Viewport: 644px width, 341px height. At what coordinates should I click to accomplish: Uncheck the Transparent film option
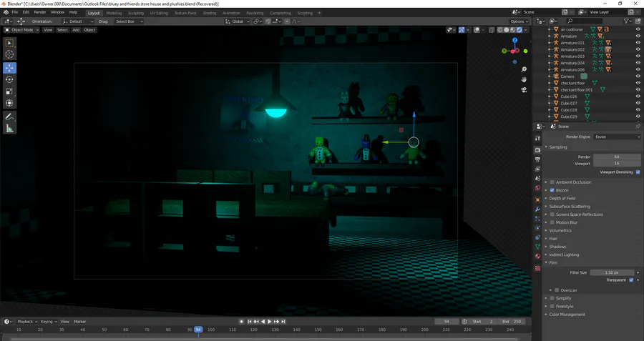pyautogui.click(x=631, y=280)
